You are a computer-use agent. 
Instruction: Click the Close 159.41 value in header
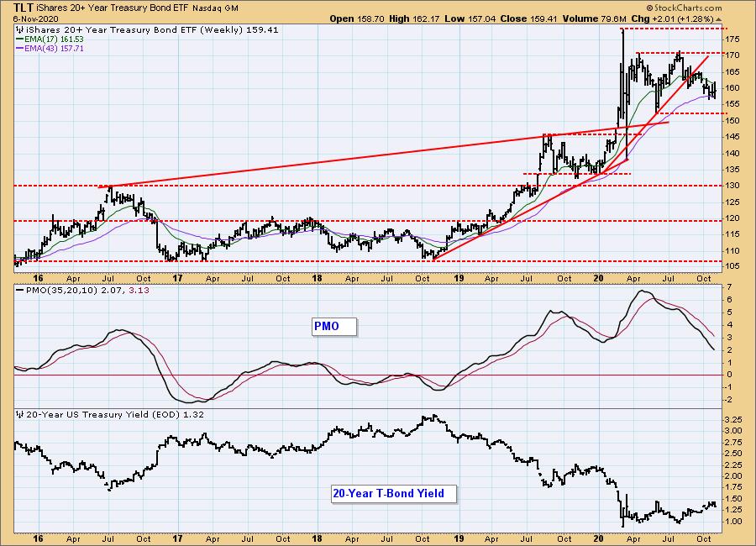coord(528,18)
